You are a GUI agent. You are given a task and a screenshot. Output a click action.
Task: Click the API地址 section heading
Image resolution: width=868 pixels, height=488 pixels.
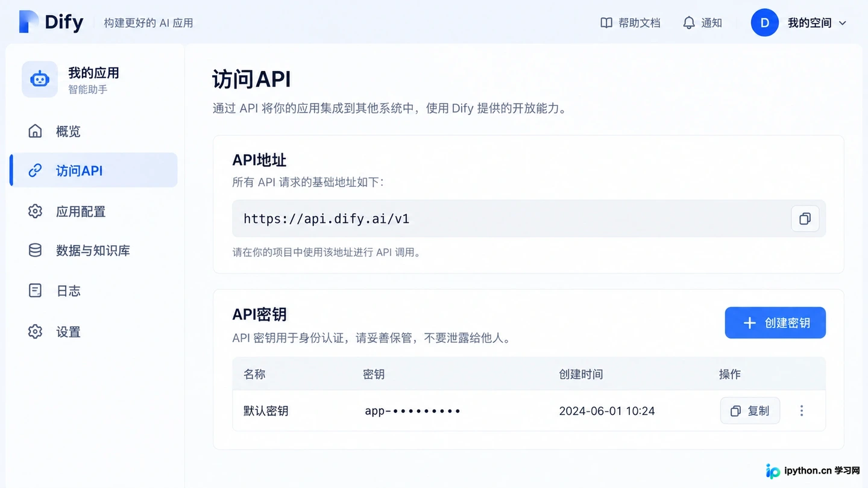pos(259,160)
